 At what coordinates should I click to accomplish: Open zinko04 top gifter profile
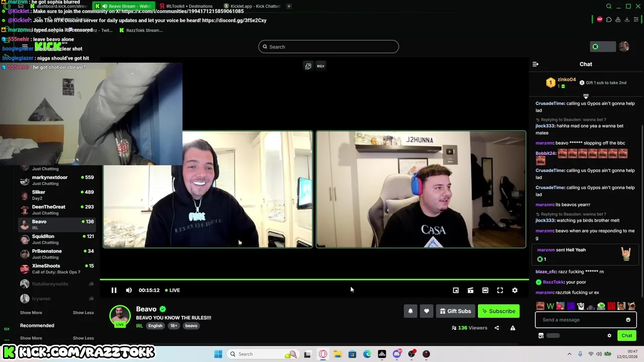[566, 79]
